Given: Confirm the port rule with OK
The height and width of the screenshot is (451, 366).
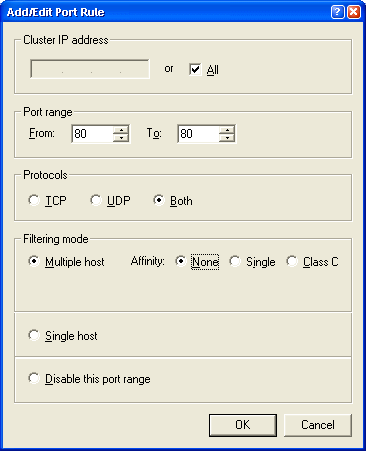Looking at the screenshot, I should [243, 425].
